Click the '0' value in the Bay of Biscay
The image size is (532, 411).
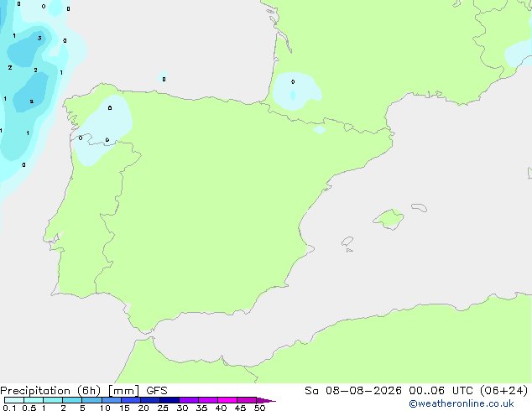164,80
